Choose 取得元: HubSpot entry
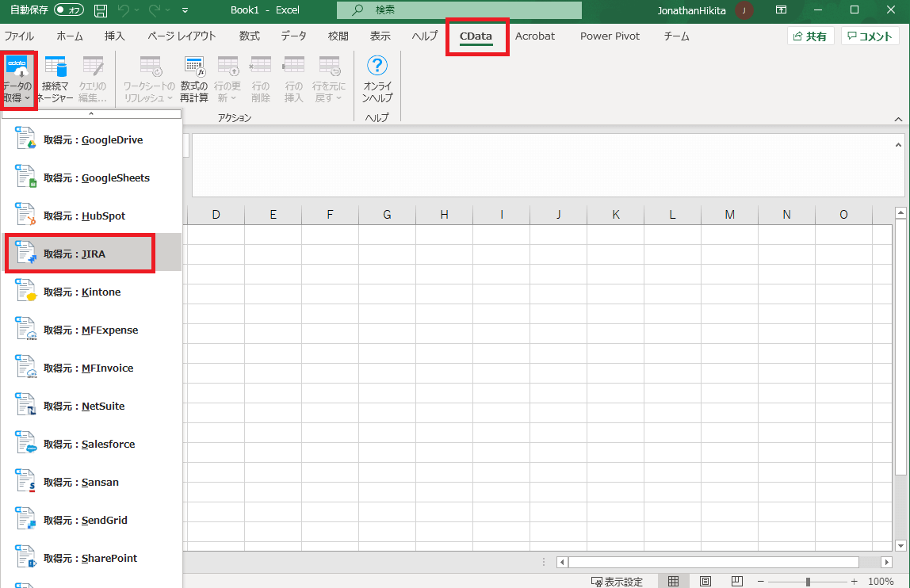This screenshot has height=588, width=910. tap(92, 216)
